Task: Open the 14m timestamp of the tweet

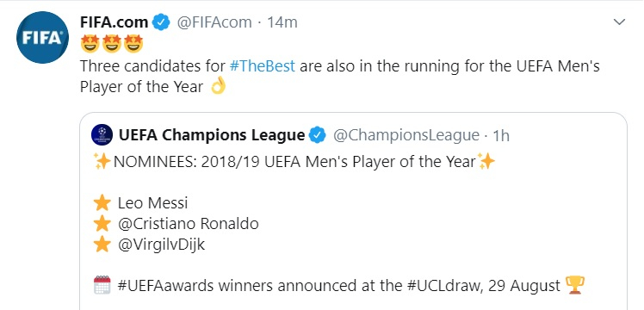Action: coord(282,22)
